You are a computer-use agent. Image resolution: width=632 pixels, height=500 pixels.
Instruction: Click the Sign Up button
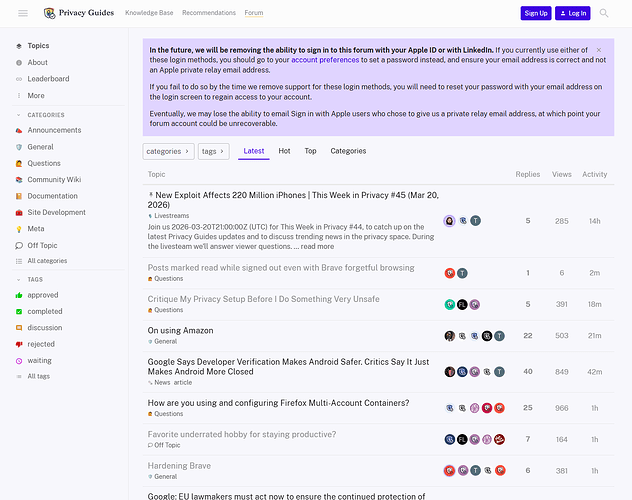536,13
